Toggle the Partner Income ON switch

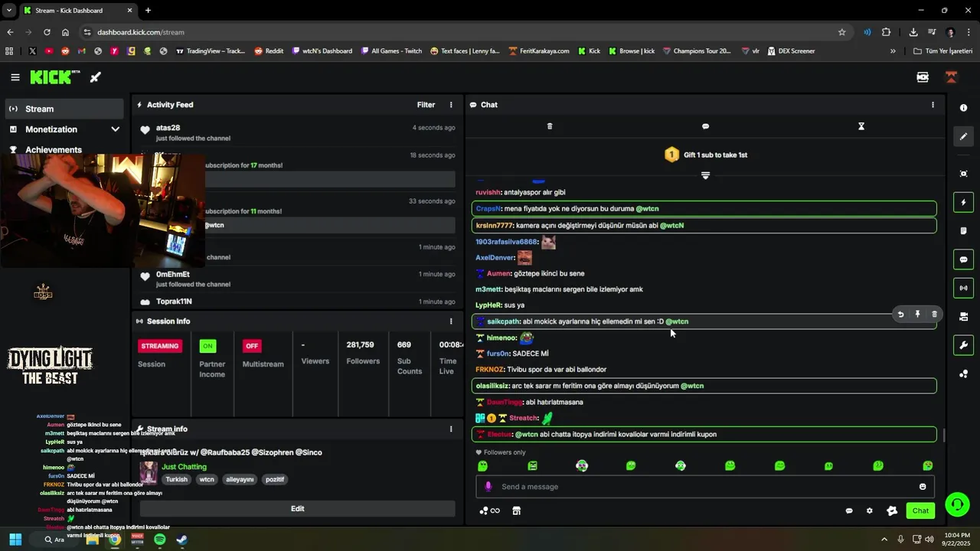coord(207,346)
